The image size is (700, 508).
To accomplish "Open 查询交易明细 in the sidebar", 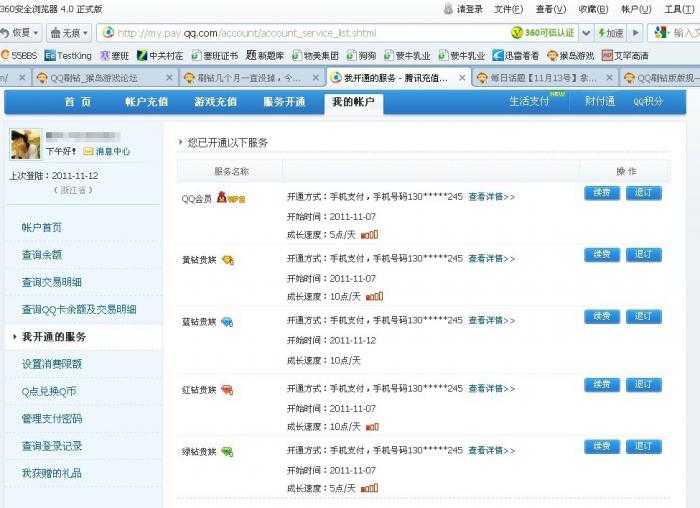I will click(52, 282).
